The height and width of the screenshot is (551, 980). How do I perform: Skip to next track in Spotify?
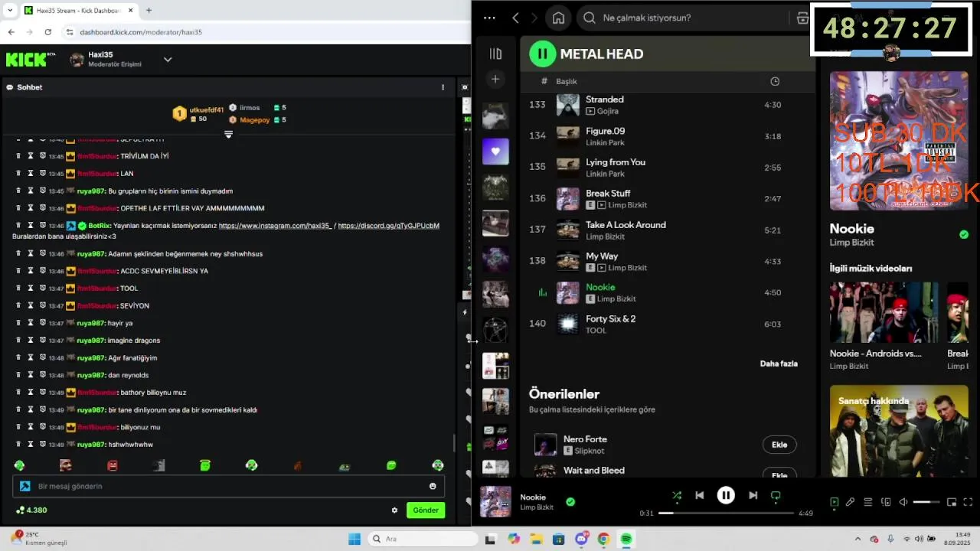pos(753,495)
